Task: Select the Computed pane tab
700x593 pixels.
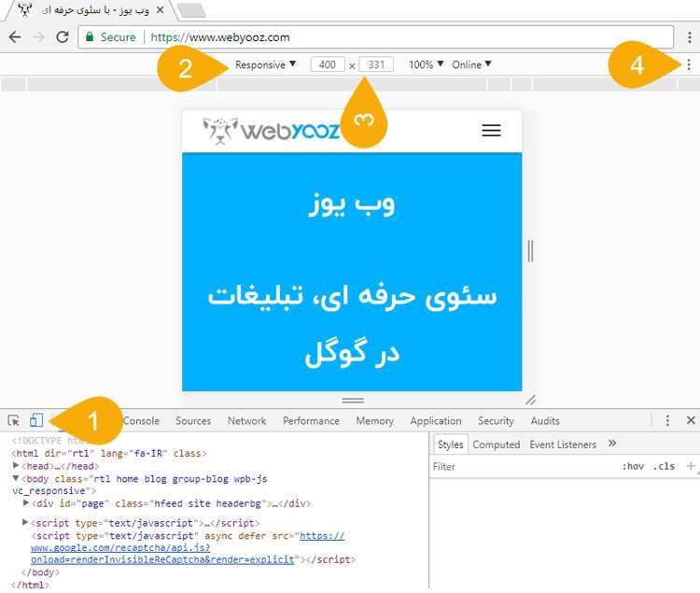Action: pyautogui.click(x=496, y=445)
